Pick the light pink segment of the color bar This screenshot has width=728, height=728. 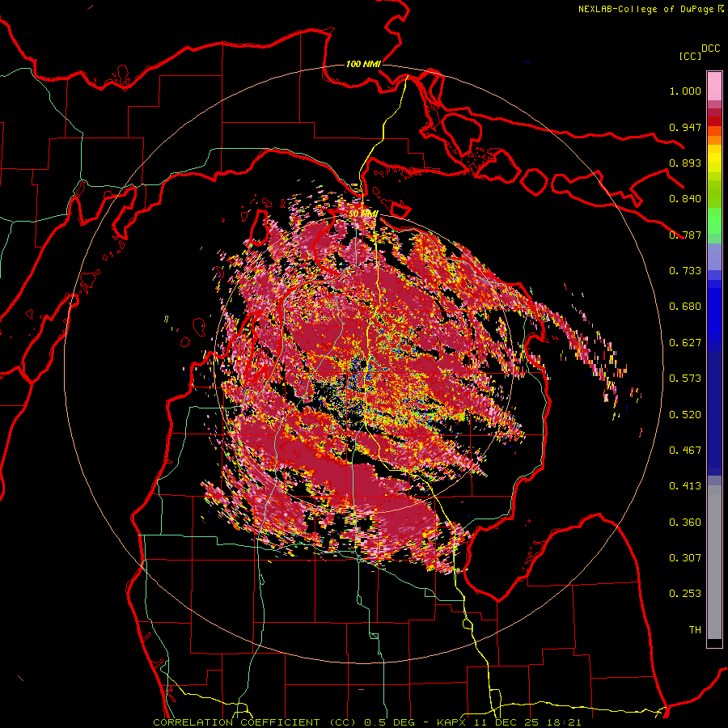pyautogui.click(x=714, y=87)
